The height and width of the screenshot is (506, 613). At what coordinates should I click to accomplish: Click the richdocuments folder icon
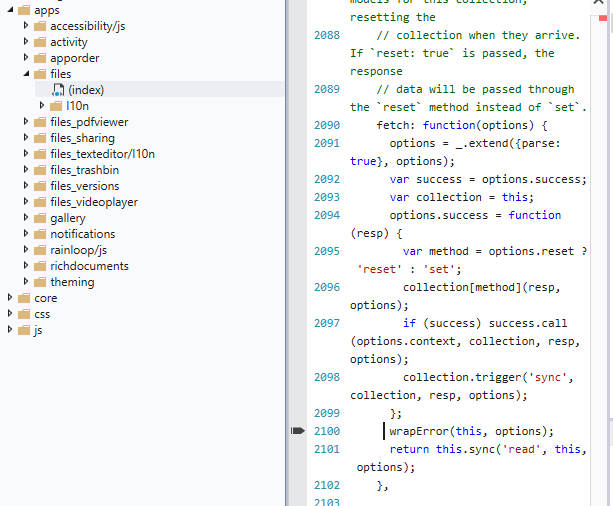pyautogui.click(x=40, y=267)
